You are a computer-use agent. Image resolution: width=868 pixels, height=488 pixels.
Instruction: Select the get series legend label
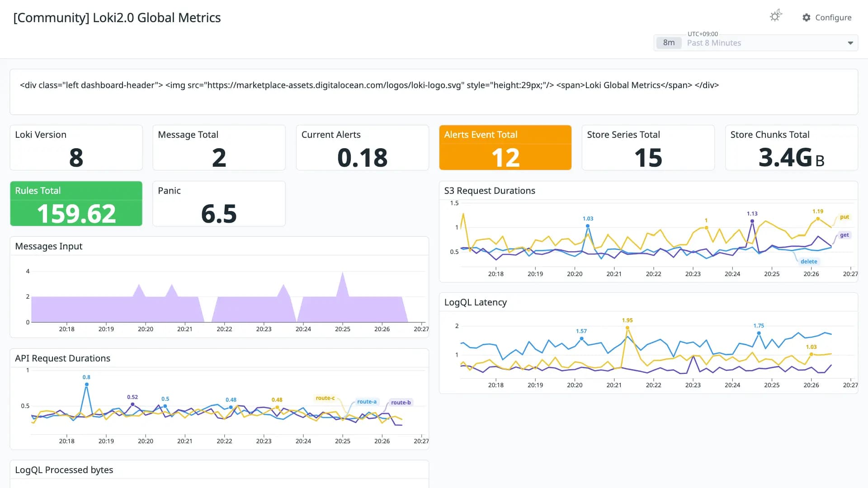click(844, 235)
